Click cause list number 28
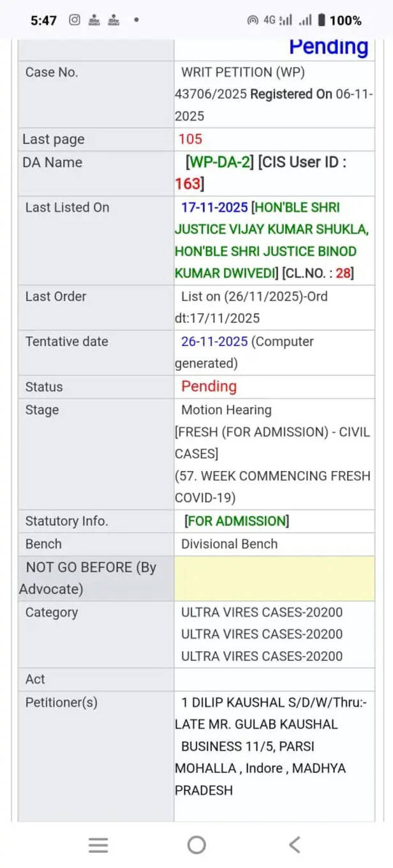Screen dimensions: 393x868 (343, 273)
